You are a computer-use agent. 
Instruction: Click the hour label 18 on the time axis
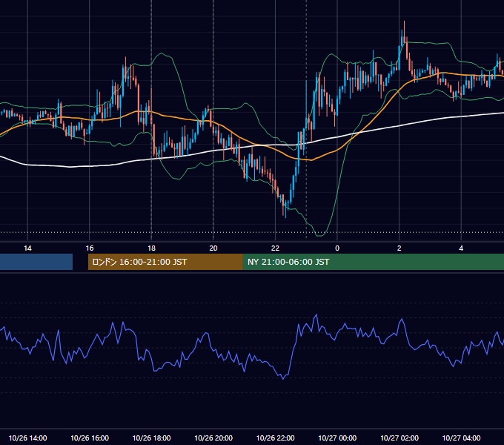[151, 248]
